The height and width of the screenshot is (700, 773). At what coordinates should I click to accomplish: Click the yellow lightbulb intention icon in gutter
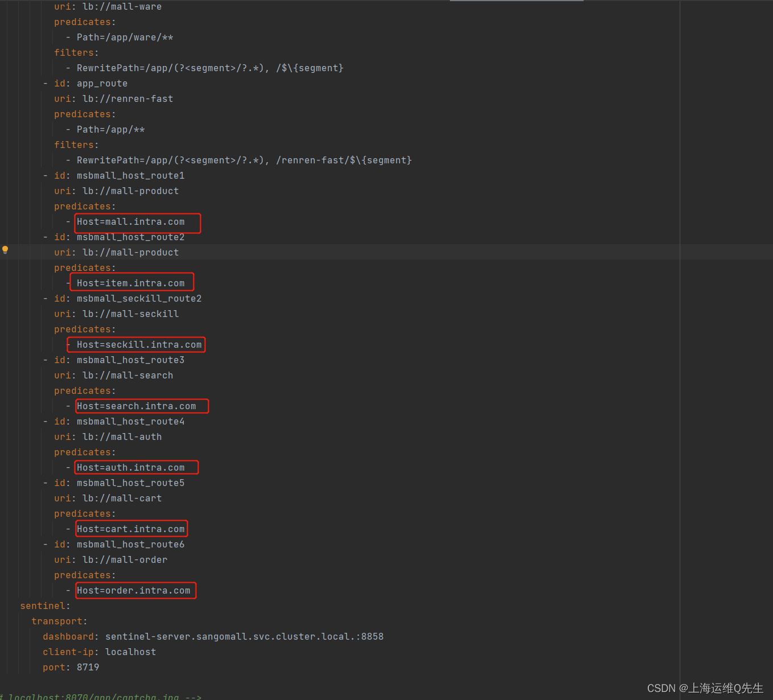[5, 250]
